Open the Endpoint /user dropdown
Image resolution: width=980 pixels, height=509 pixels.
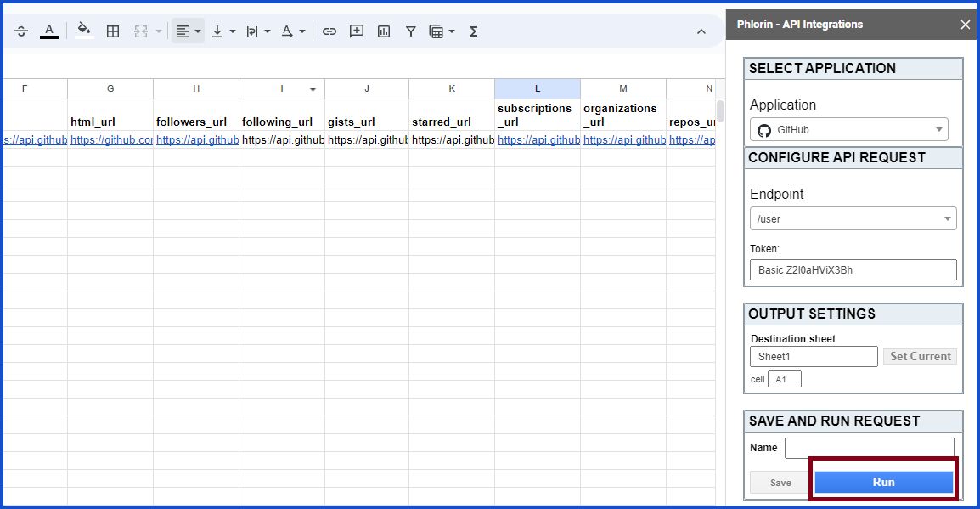pyautogui.click(x=853, y=219)
